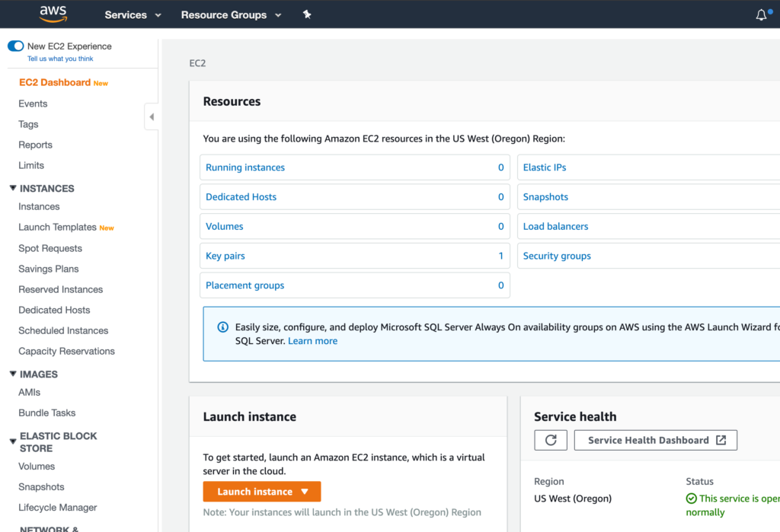Image resolution: width=780 pixels, height=532 pixels.
Task: Open Scheduled Instances in the sidebar
Action: point(63,330)
